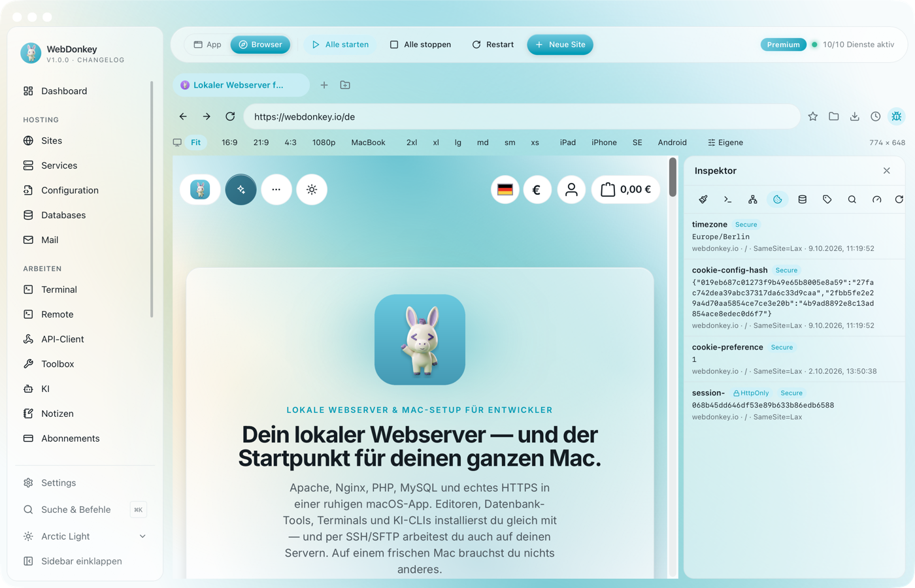Toggle the sun light-mode button on webpage
Screen dimensions: 915x588
click(312, 189)
